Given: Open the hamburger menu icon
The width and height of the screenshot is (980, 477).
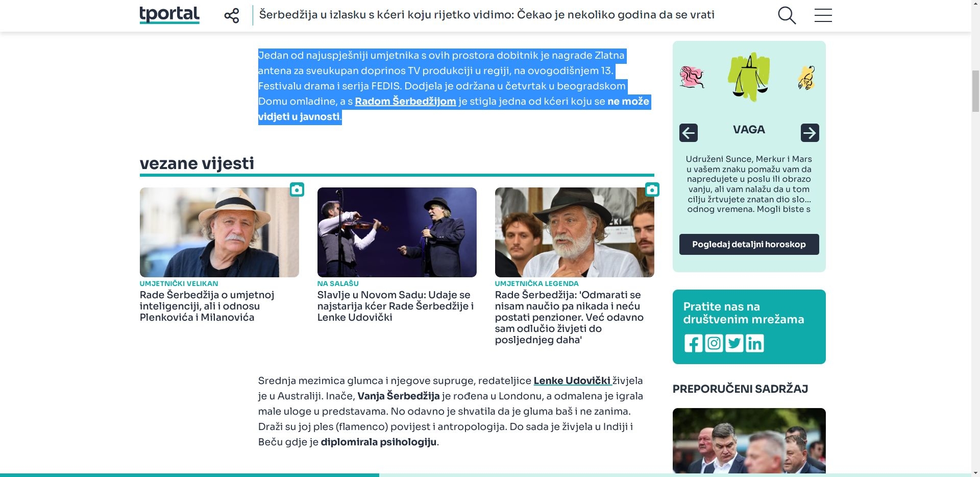Looking at the screenshot, I should point(823,15).
